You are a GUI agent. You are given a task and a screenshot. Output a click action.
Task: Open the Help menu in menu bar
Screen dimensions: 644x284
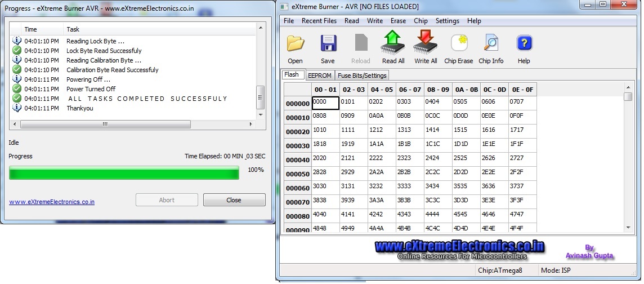pyautogui.click(x=474, y=20)
